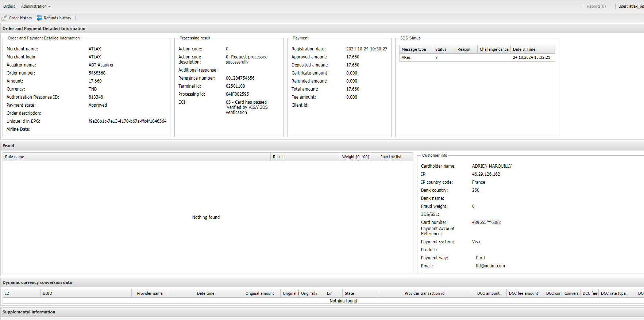Click the Challenge cancel column header
Image resolution: width=644 pixels, height=320 pixels.
[x=494, y=49]
